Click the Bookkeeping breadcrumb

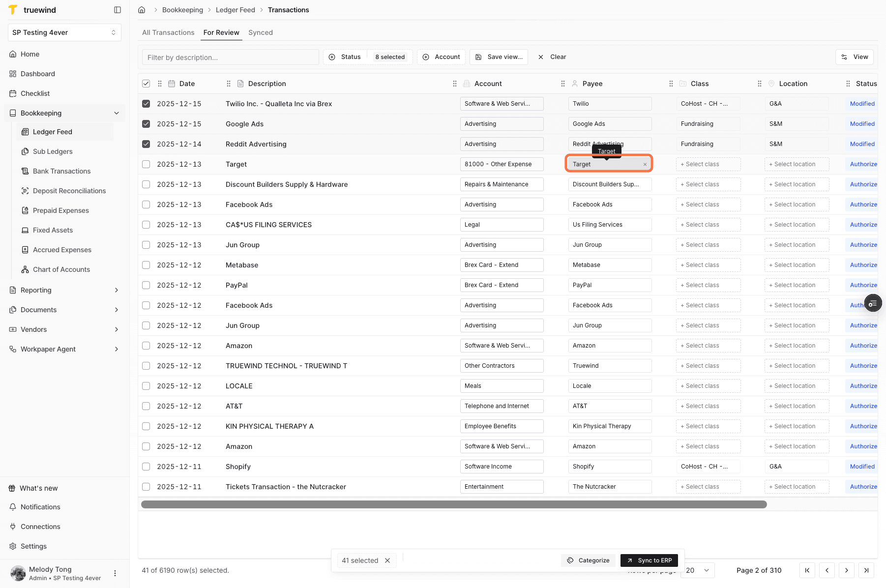coord(182,10)
